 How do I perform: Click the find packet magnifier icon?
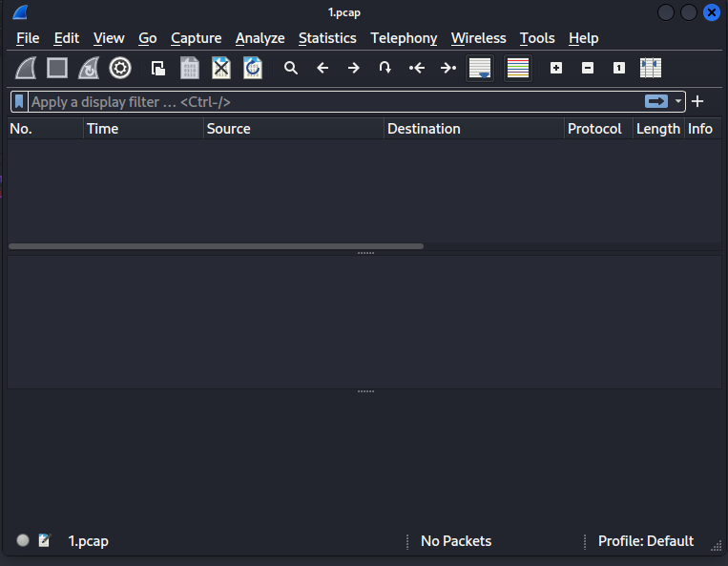tap(291, 68)
